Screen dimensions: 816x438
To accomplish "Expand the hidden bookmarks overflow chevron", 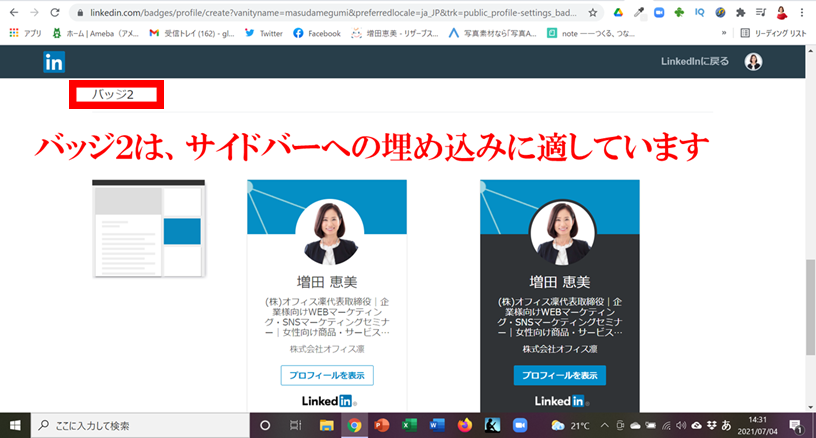I will (x=723, y=33).
